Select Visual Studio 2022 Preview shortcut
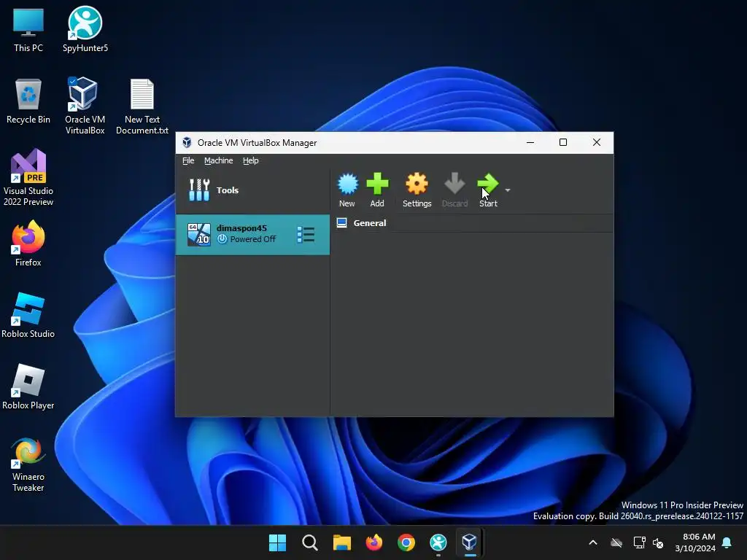The image size is (747, 560). [x=28, y=177]
